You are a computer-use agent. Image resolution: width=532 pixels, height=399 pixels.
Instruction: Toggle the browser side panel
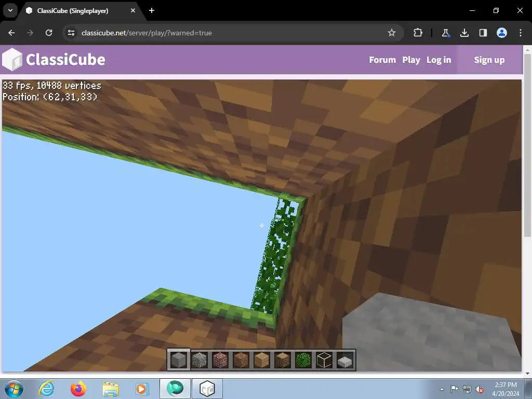[x=483, y=33]
